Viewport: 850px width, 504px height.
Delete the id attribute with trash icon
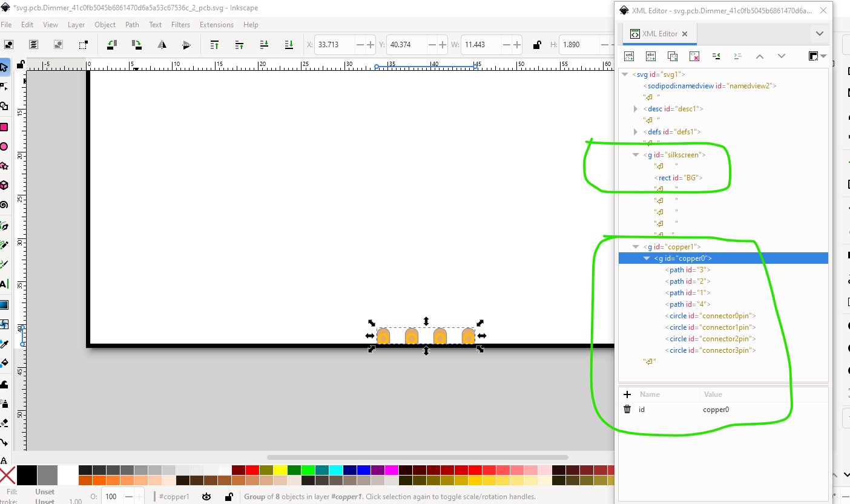click(627, 410)
